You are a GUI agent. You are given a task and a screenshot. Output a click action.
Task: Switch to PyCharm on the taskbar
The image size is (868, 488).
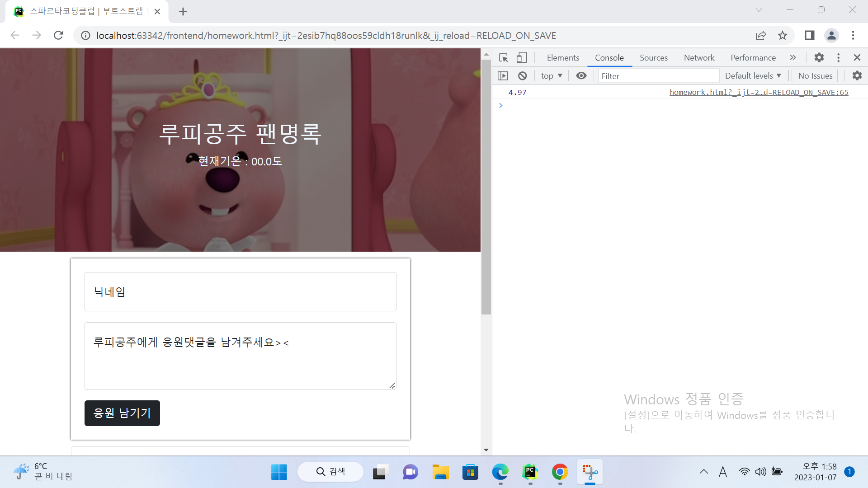tap(530, 472)
